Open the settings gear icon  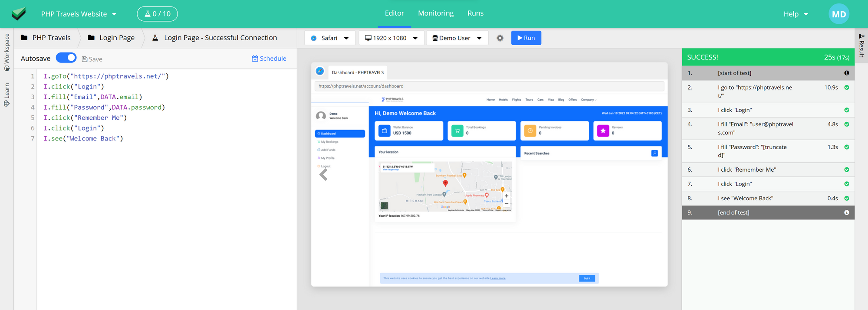click(500, 38)
